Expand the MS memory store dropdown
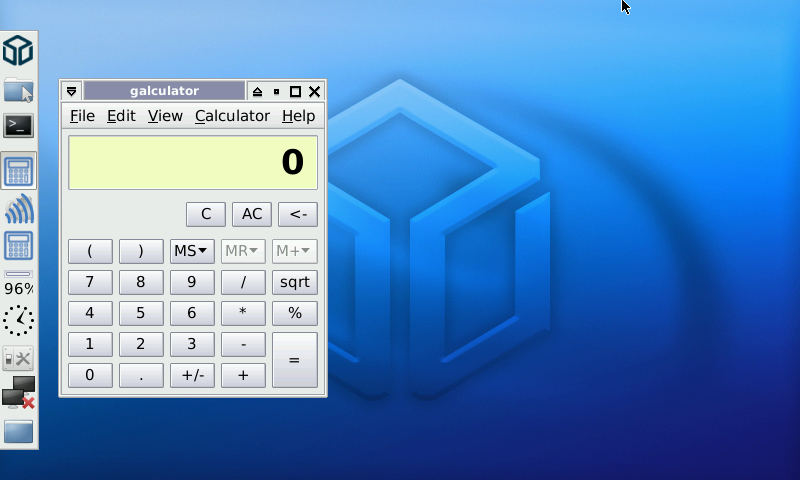 [192, 251]
